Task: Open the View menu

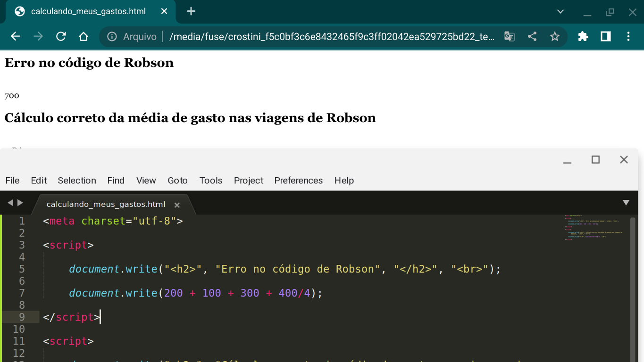Action: pos(146,181)
